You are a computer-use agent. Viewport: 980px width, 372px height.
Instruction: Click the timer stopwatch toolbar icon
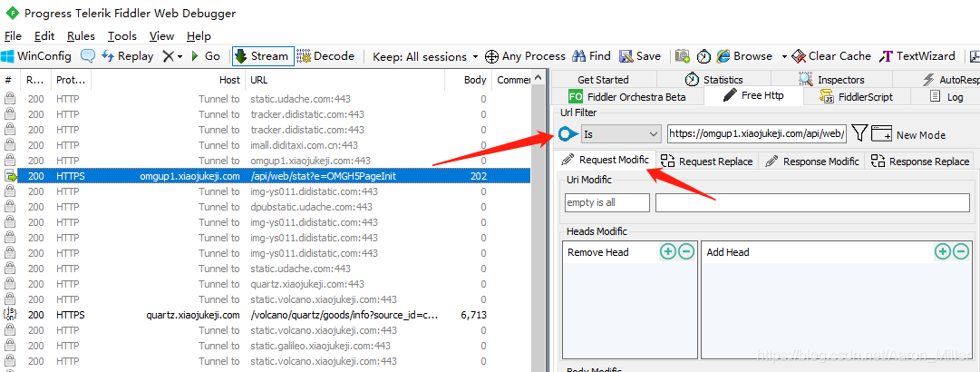pos(703,56)
